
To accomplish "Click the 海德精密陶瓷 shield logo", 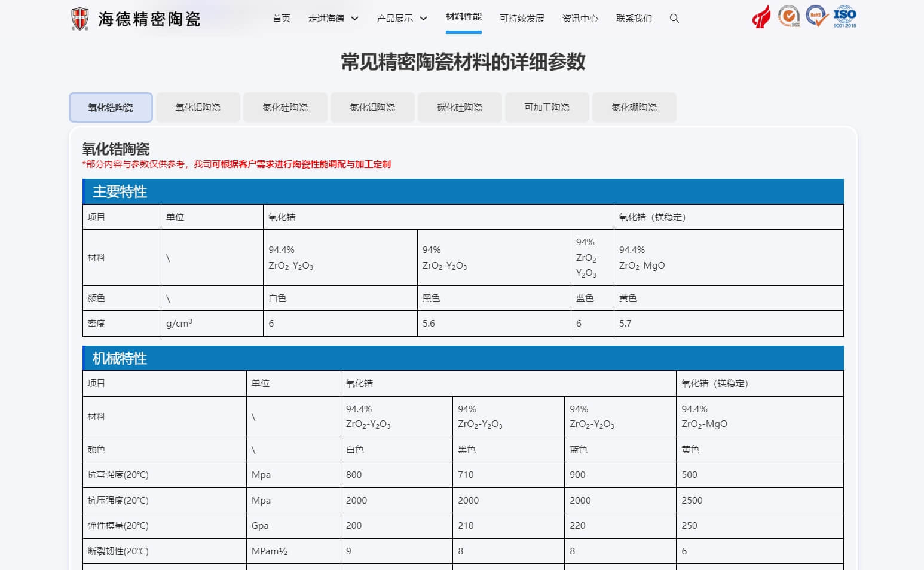I will pyautogui.click(x=79, y=19).
